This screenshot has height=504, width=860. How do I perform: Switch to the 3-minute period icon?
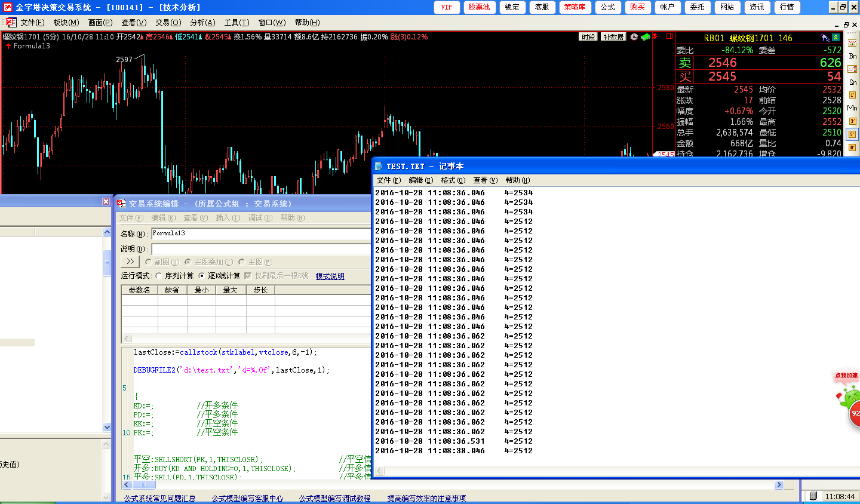point(852,121)
